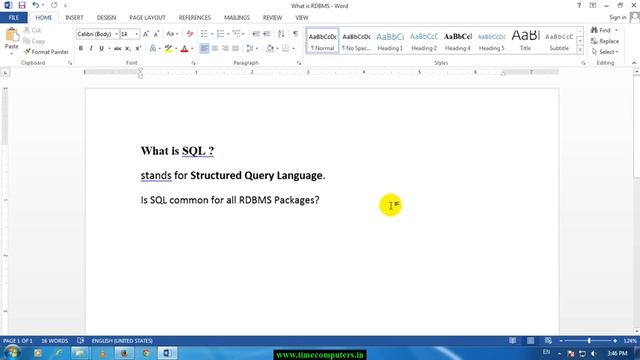Click Word icon in taskbar
Screen dimensions: 640x360
[167, 353]
